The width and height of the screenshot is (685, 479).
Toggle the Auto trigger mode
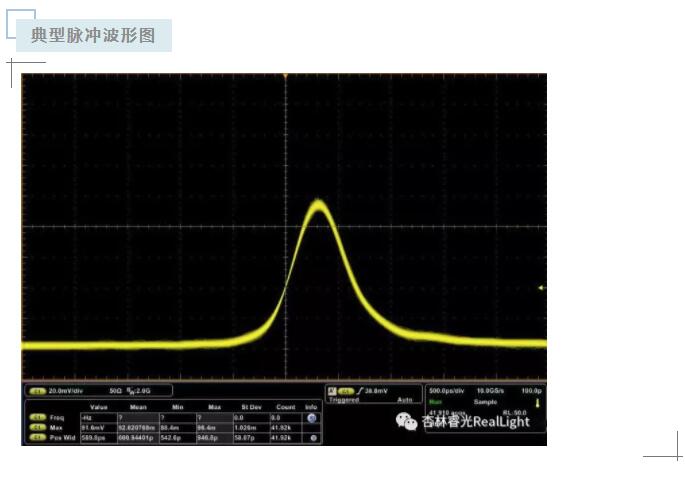click(x=404, y=400)
